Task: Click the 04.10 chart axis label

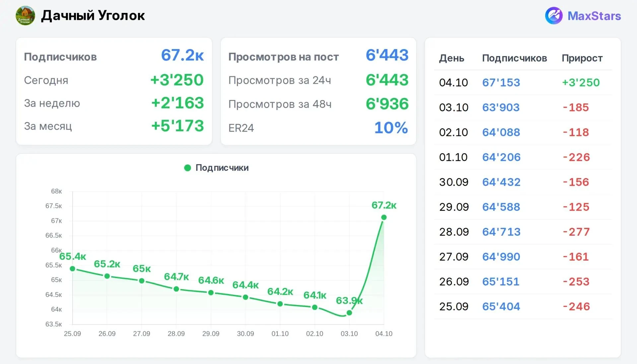Action: coord(384,334)
